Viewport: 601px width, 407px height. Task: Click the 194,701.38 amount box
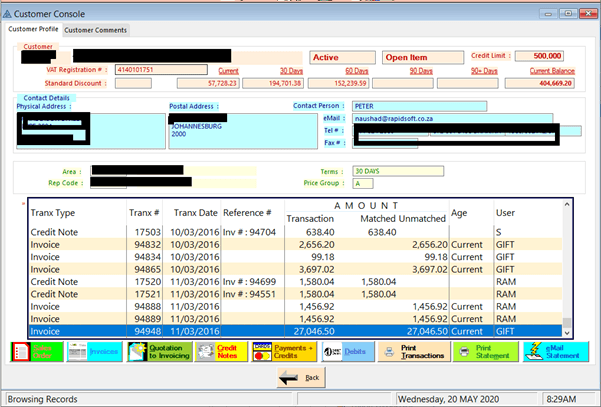(273, 83)
